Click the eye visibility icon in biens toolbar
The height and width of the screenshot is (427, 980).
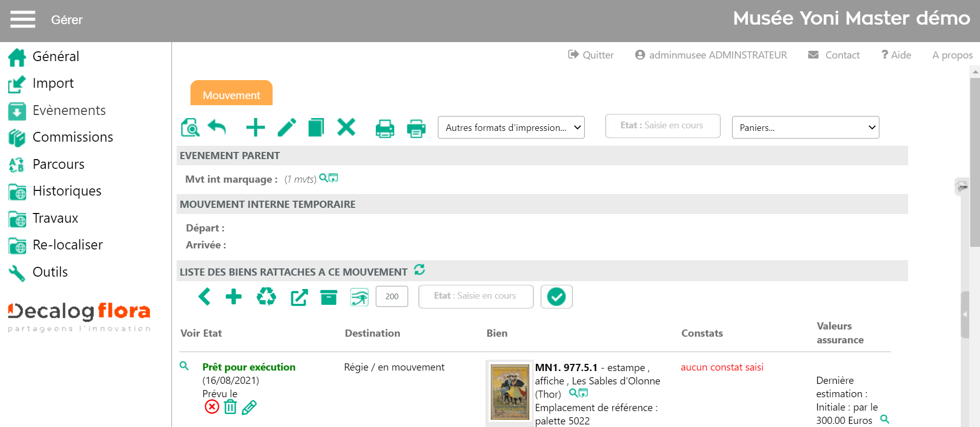point(359,297)
